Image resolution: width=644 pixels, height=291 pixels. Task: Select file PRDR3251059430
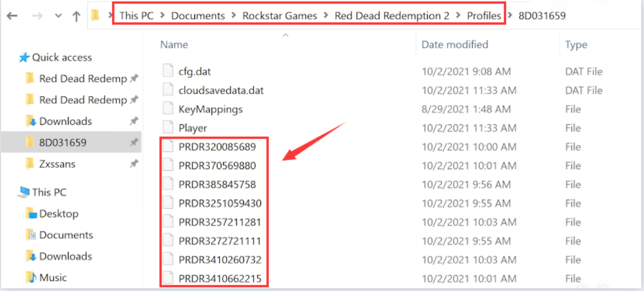coord(220,204)
